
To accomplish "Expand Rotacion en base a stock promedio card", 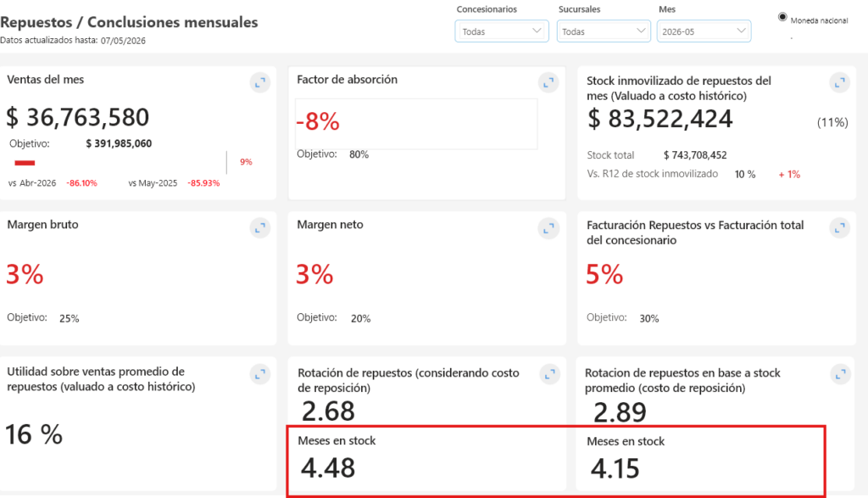I will coord(840,374).
